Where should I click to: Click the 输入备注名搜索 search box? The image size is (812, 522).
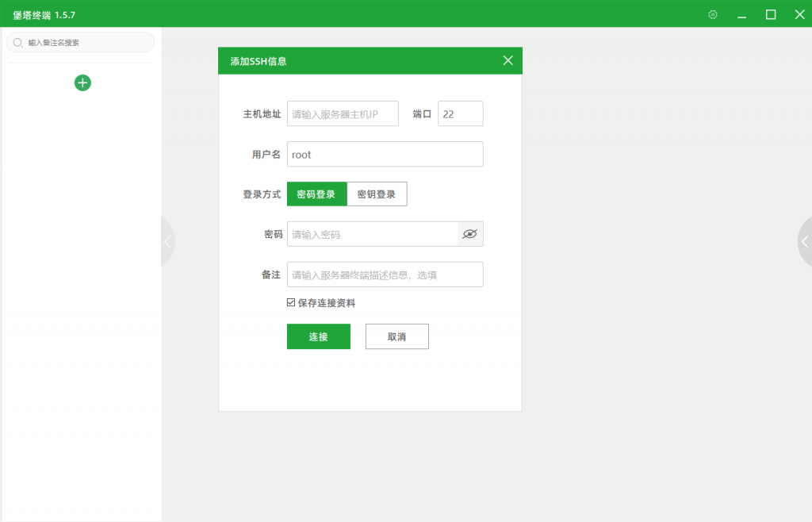(x=80, y=43)
